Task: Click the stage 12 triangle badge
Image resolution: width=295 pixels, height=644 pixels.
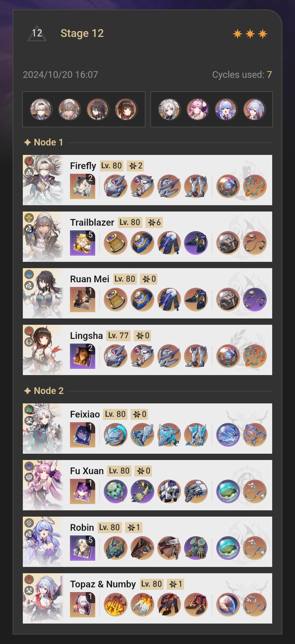Action: 37,33
